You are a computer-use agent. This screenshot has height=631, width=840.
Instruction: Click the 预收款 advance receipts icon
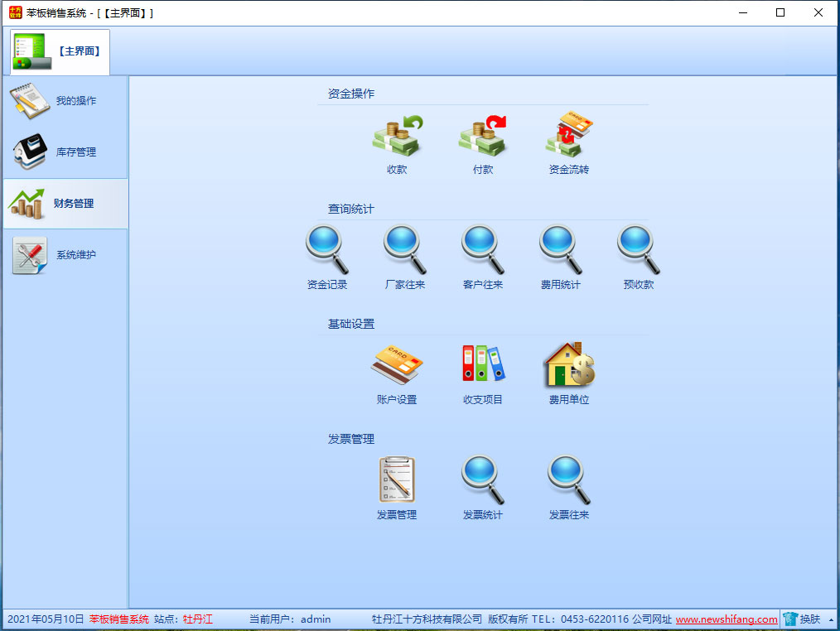639,251
